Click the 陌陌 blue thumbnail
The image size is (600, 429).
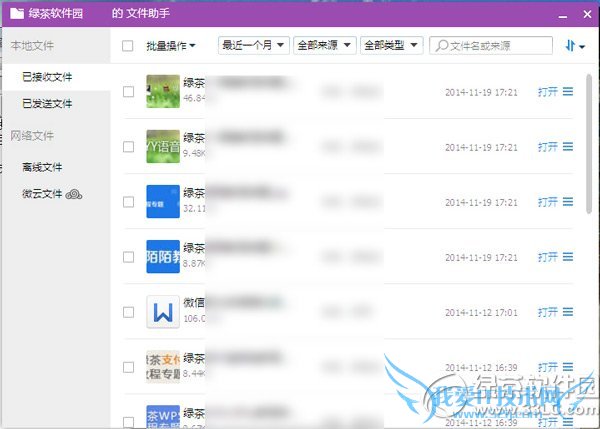pyautogui.click(x=163, y=256)
